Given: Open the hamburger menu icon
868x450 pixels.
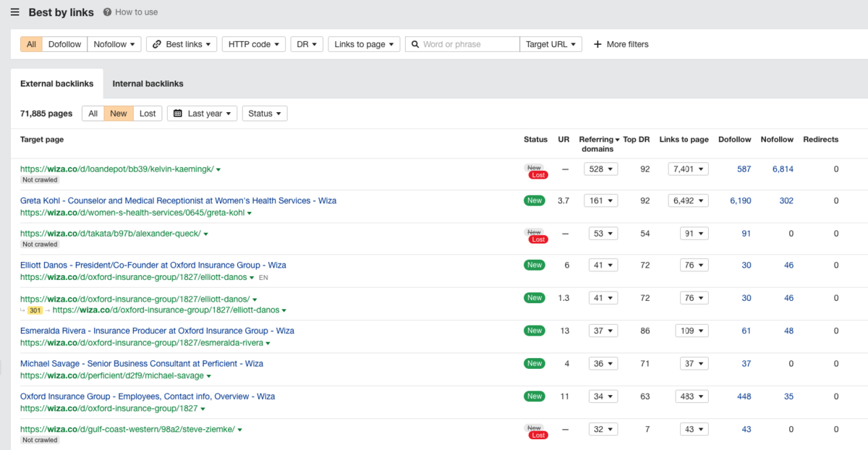Looking at the screenshot, I should pos(14,12).
